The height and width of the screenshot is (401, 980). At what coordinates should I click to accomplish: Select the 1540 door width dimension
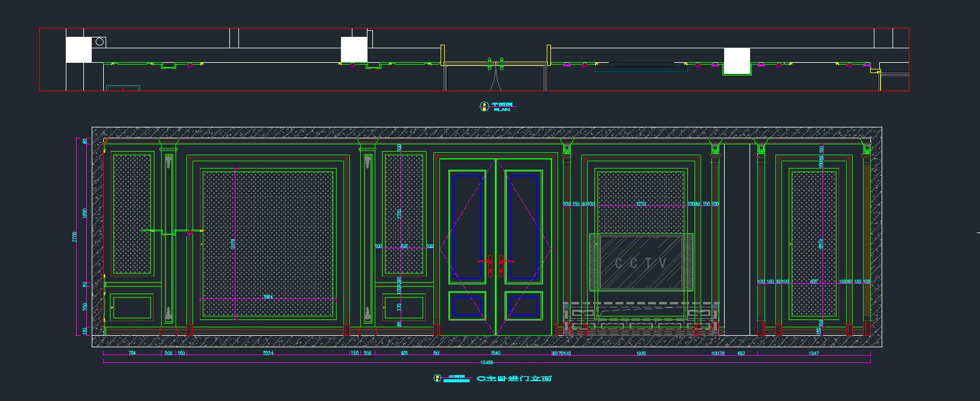(x=495, y=353)
